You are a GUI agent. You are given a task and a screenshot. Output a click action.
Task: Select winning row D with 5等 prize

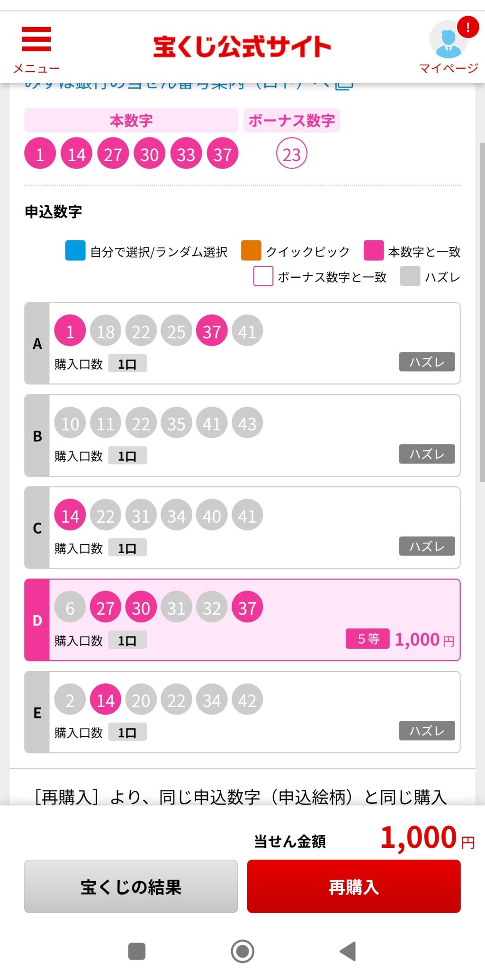point(242,620)
